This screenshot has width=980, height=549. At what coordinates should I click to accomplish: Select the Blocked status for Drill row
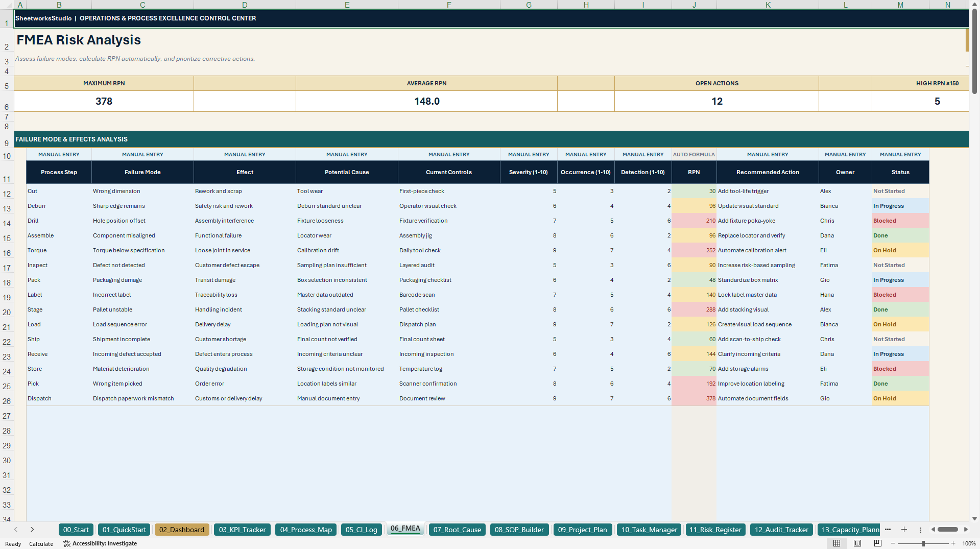pyautogui.click(x=900, y=221)
